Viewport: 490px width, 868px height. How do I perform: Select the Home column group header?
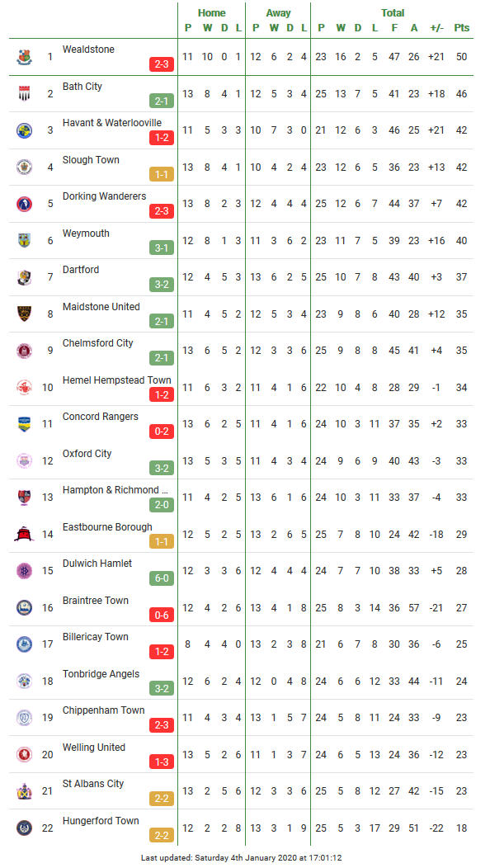point(212,12)
